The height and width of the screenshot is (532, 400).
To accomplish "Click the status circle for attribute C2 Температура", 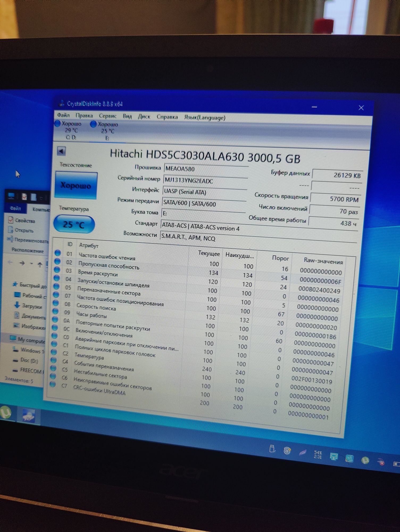I will coord(54,352).
